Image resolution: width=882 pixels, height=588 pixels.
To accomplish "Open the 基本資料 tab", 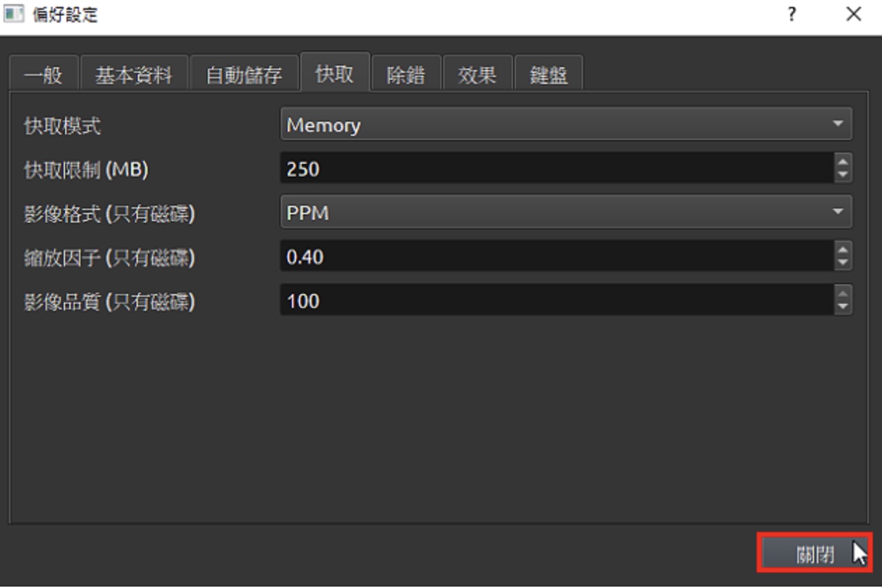I will point(134,73).
